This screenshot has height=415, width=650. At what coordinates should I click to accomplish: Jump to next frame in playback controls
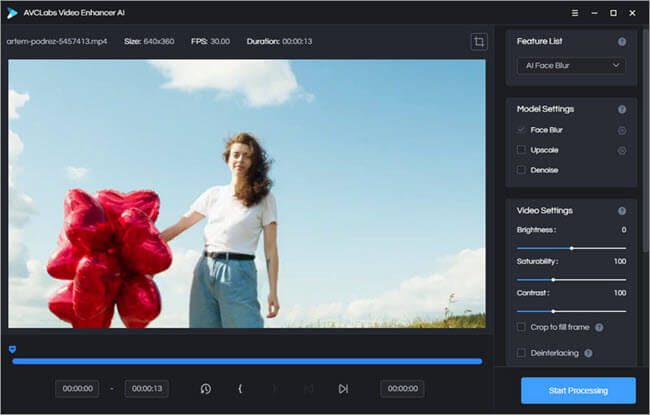[x=343, y=389]
